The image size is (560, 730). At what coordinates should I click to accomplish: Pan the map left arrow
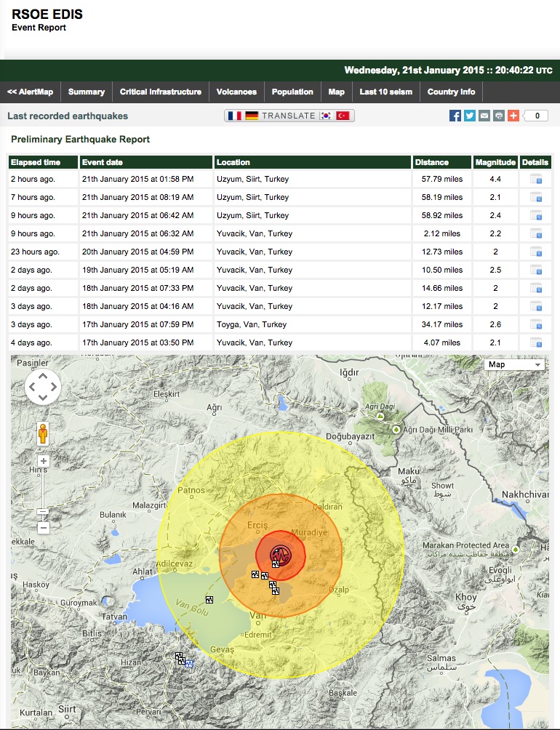32,387
